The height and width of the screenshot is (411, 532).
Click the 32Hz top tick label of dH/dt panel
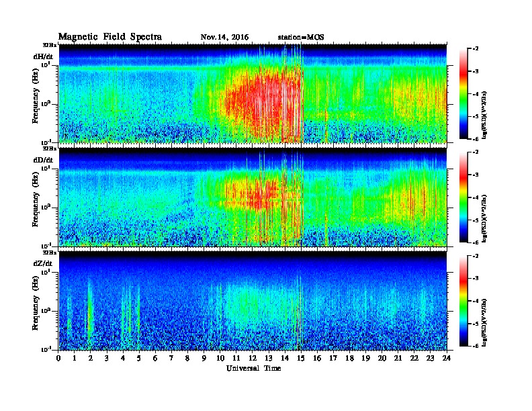[49, 45]
